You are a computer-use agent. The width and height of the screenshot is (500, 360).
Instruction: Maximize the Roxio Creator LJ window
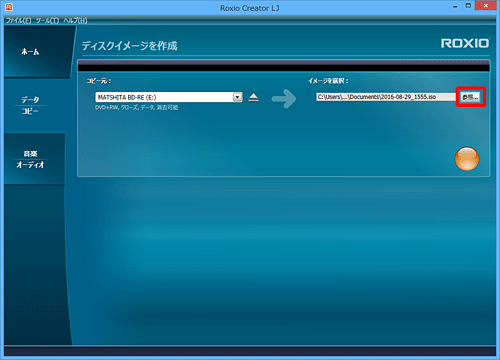tap(468, 6)
